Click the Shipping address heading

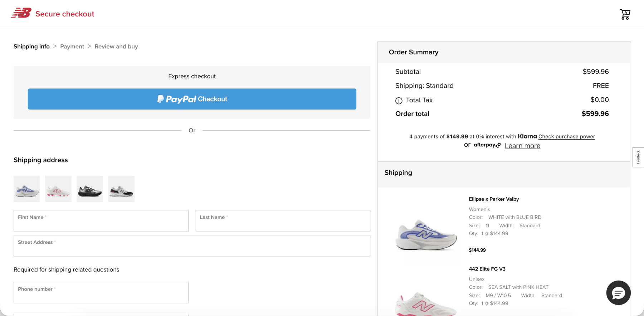click(41, 160)
